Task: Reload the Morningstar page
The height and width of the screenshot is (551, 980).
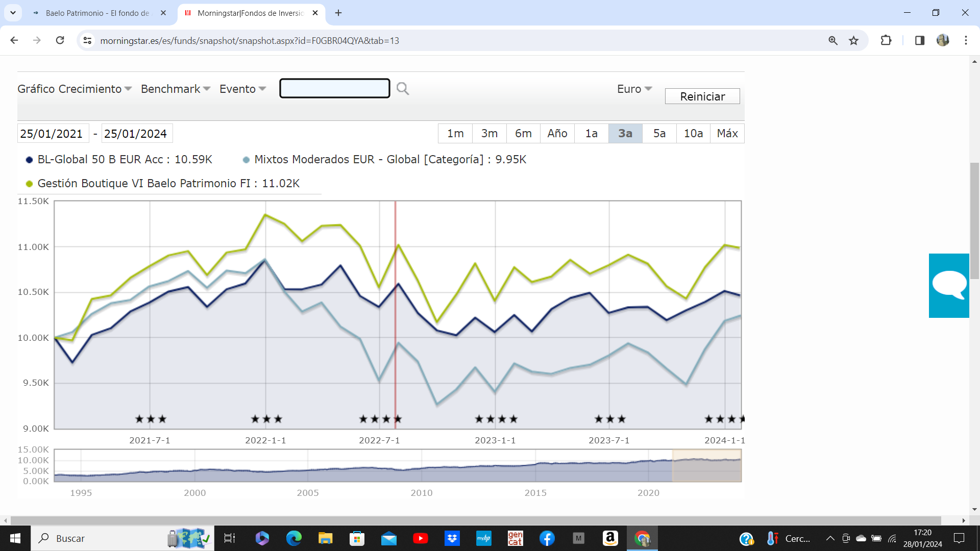Action: 60,40
